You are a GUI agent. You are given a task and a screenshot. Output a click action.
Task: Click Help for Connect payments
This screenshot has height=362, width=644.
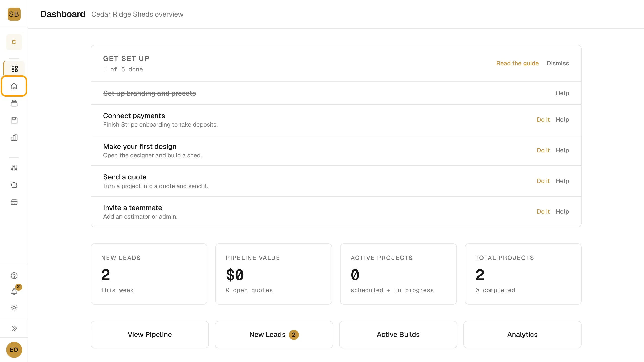click(x=562, y=120)
